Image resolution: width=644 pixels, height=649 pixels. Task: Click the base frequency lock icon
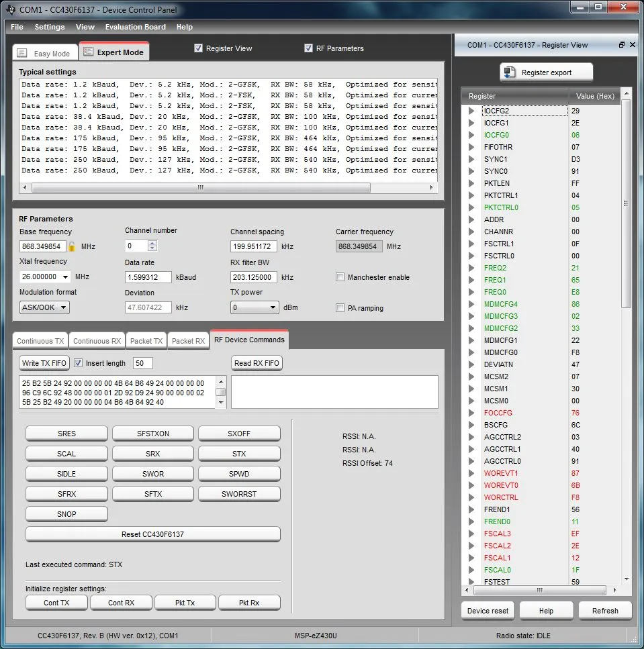pyautogui.click(x=72, y=246)
